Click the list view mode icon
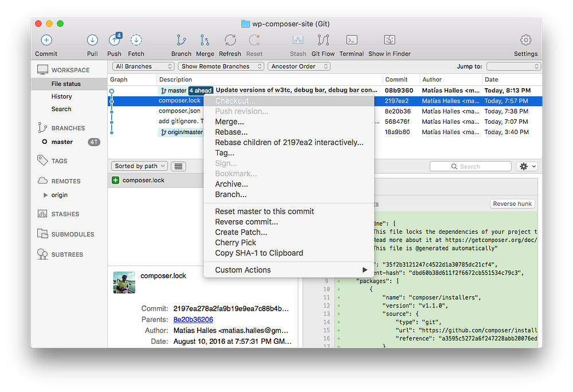This screenshot has height=392, width=573. pyautogui.click(x=178, y=166)
